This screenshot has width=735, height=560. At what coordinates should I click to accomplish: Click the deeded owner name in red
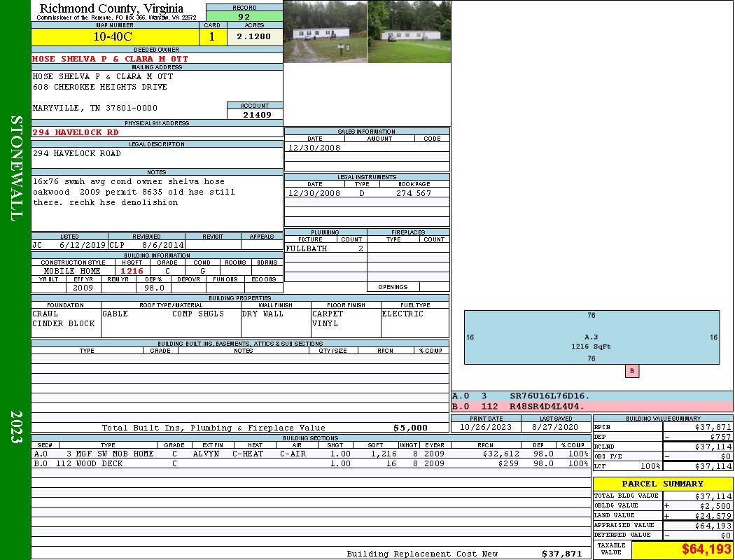(111, 59)
